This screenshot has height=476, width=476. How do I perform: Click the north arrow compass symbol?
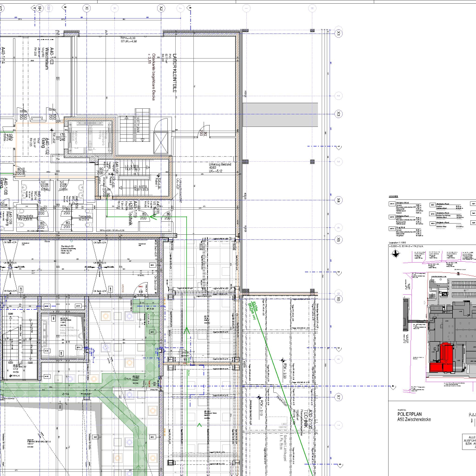pyautogui.click(x=396, y=254)
